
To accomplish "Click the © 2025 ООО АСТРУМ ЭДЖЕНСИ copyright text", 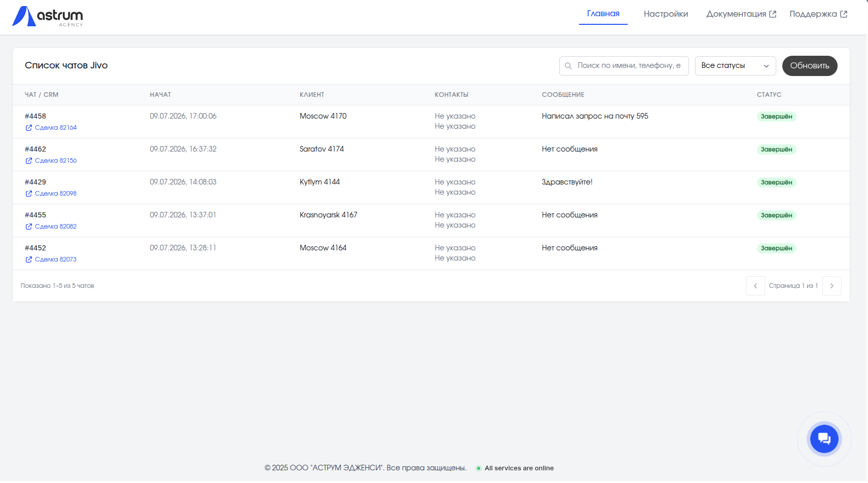I will (365, 468).
